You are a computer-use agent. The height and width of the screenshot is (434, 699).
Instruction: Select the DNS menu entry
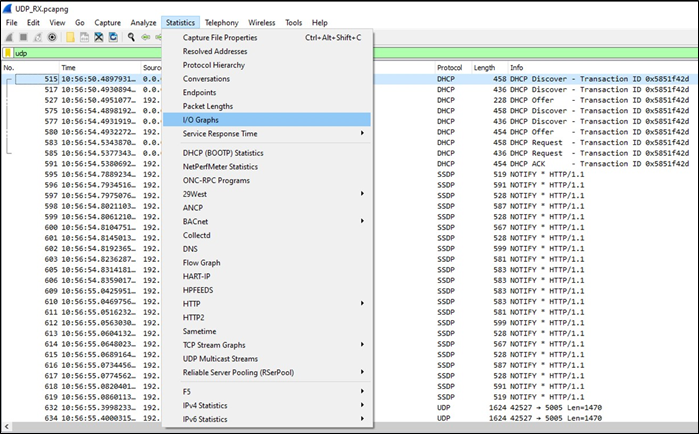click(267, 249)
